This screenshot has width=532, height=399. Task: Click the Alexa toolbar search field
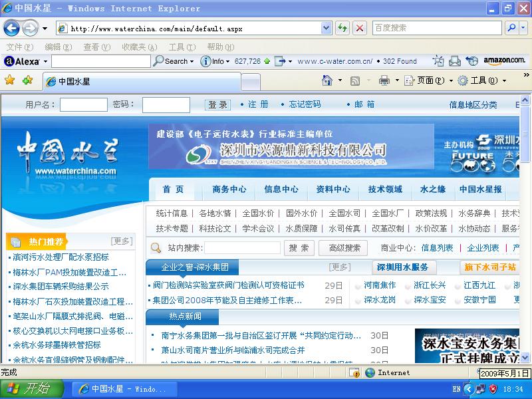[101, 61]
